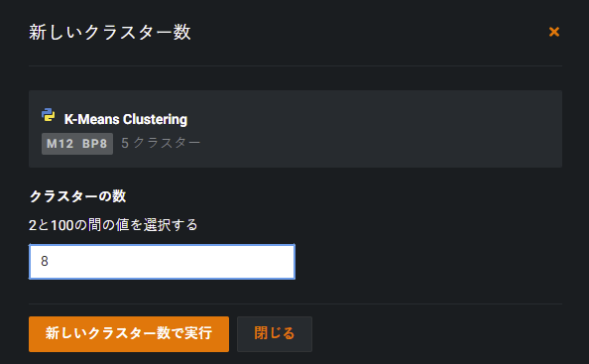This screenshot has height=364, width=589.
Task: Click the クラスターの数 field label
Action: tap(77, 196)
